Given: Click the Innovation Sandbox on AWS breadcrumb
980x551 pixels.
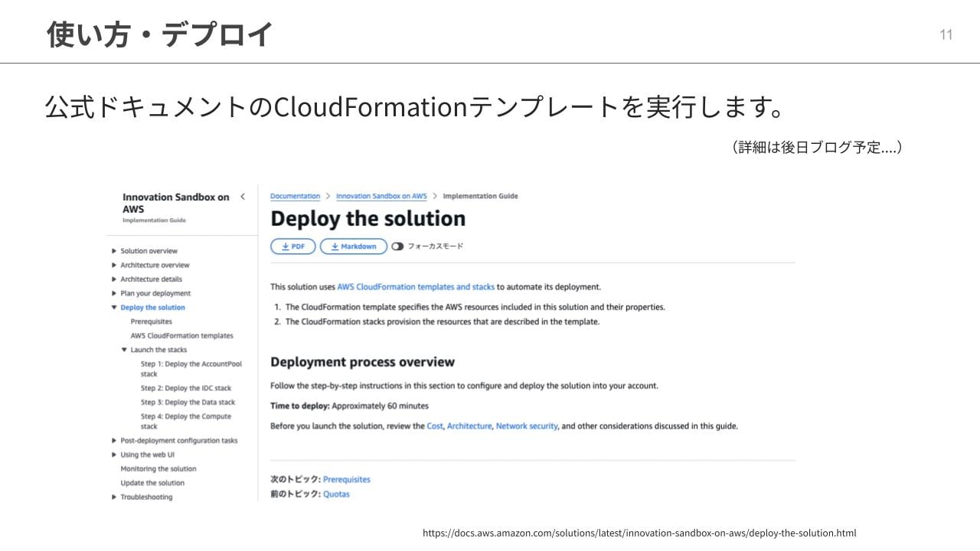Looking at the screenshot, I should click(381, 196).
